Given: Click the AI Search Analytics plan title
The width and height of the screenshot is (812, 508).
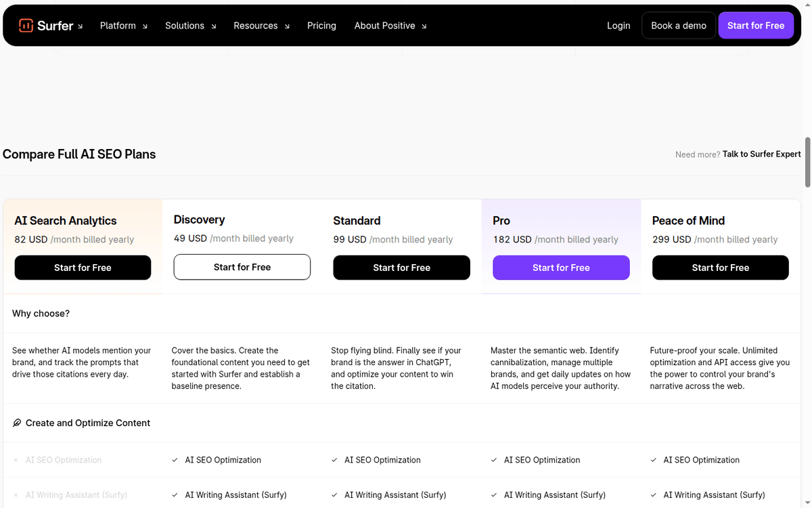Looking at the screenshot, I should coord(66,221).
